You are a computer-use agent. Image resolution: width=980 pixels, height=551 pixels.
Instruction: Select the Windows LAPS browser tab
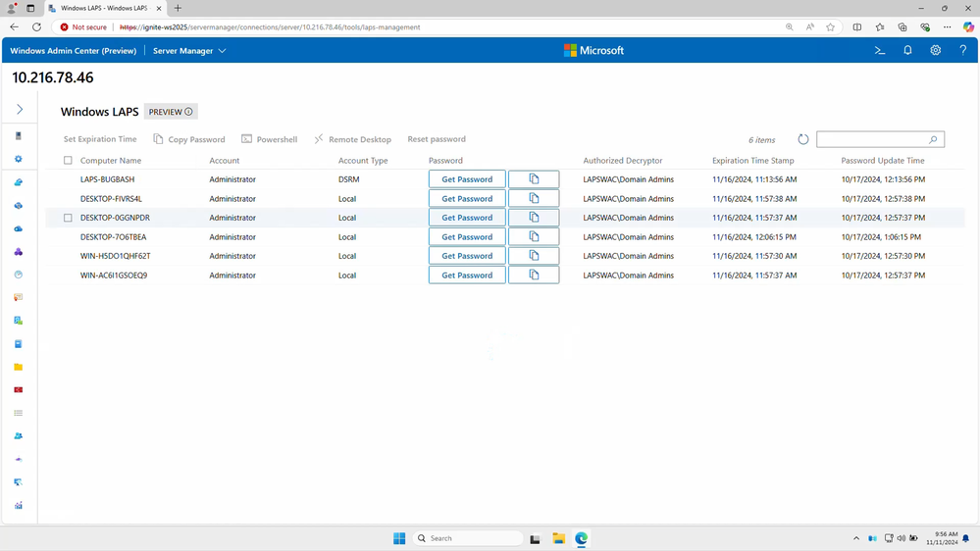point(104,8)
